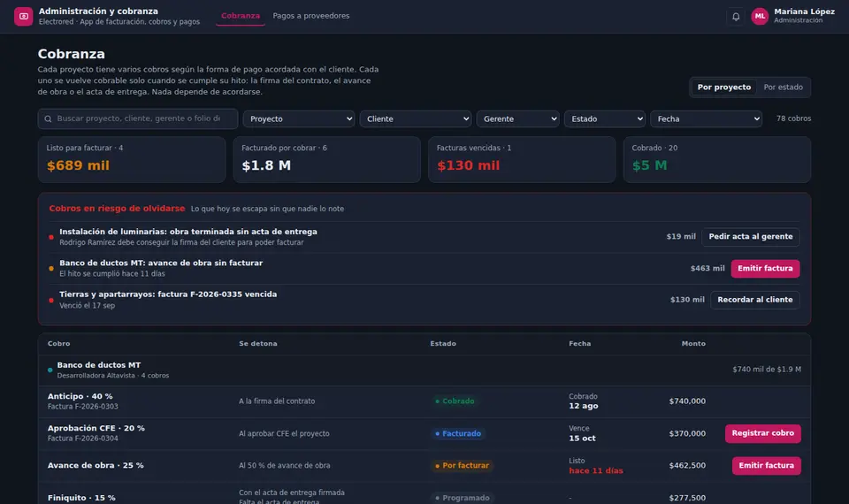Viewport: 849px width, 504px height.
Task: Select the Finiquito 15 % row
Action: pos(424,493)
